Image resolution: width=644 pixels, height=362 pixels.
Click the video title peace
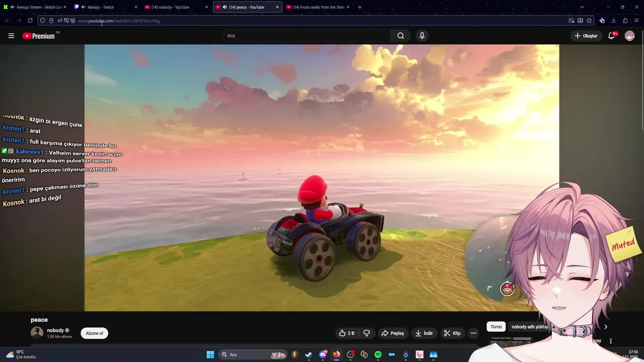pyautogui.click(x=39, y=320)
